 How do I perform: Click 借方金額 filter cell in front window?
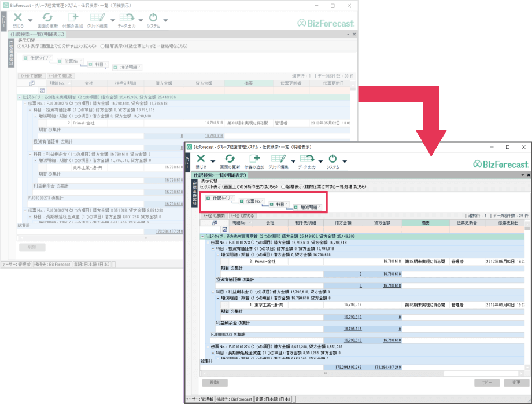343,230
